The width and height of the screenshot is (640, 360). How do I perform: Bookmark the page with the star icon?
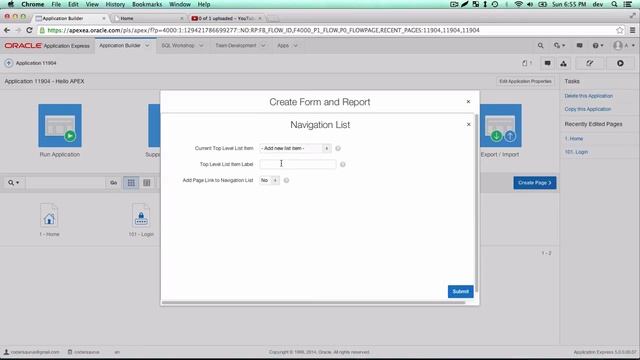(620, 30)
